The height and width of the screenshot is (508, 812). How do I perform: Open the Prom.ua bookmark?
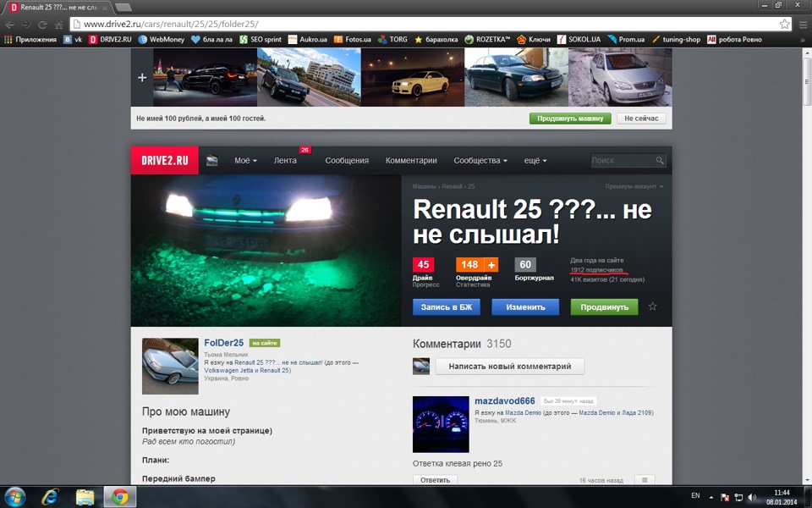[x=626, y=40]
